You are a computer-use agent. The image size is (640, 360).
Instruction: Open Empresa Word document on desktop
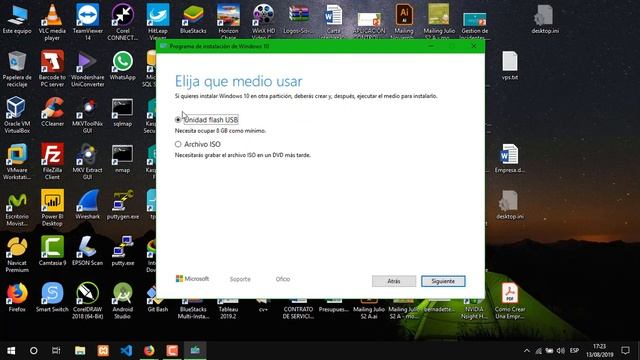pyautogui.click(x=510, y=158)
